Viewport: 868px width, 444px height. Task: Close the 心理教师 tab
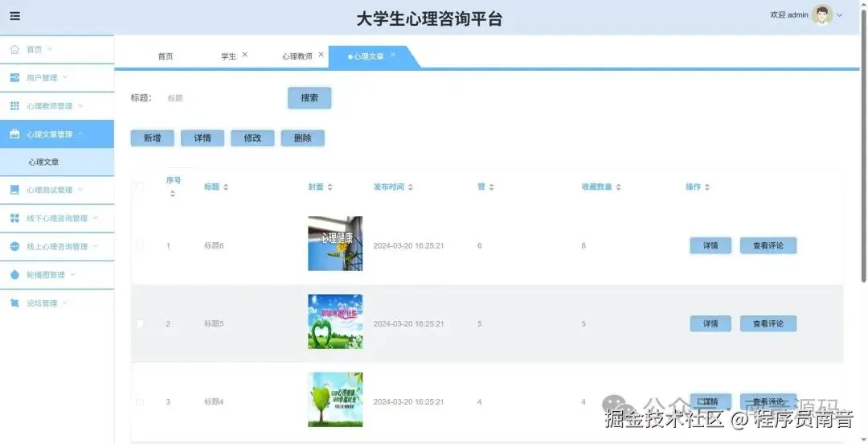[321, 55]
